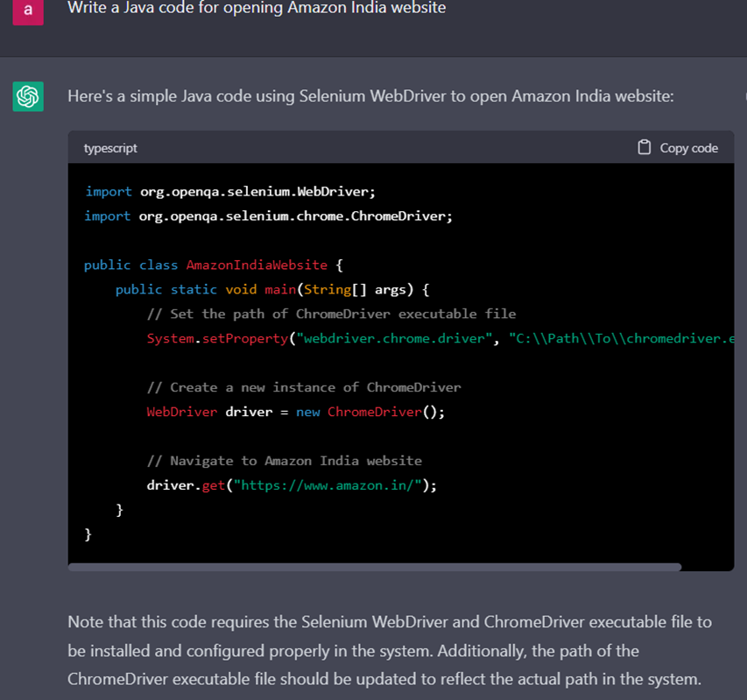Click the reply line "Here's a simple Java code"
This screenshot has width=747, height=700.
[x=370, y=96]
